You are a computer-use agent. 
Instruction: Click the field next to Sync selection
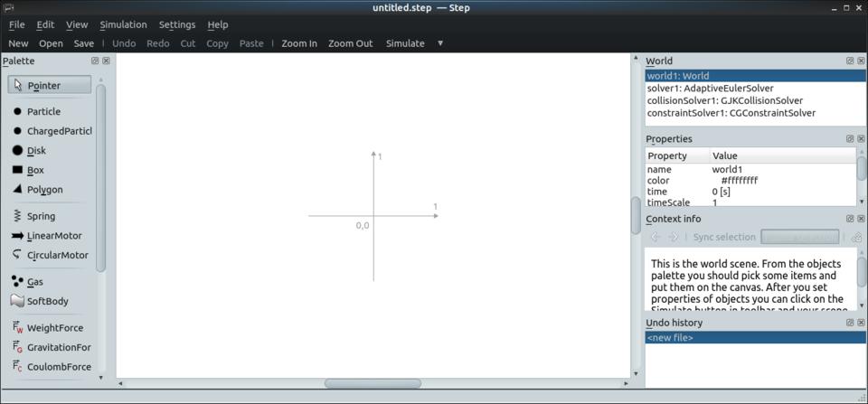[x=800, y=237]
